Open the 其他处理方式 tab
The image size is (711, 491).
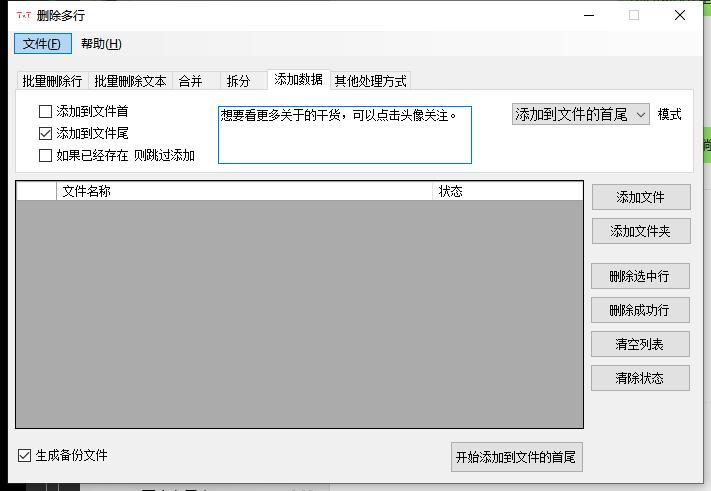[x=370, y=81]
